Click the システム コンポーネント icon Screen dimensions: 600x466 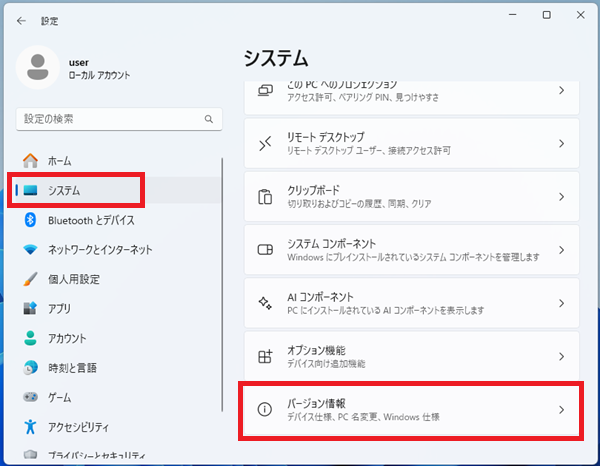pyautogui.click(x=265, y=250)
